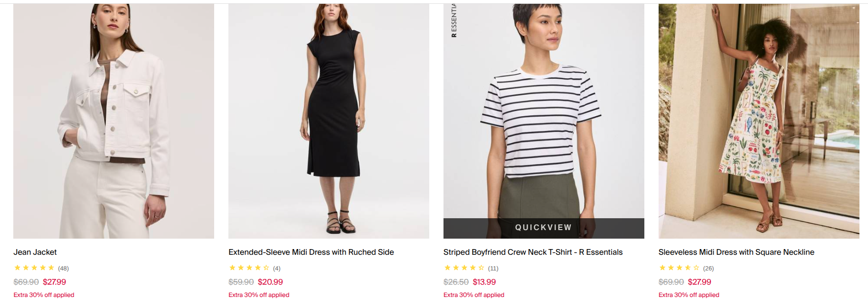This screenshot has height=306, width=868.
Task: Select the Extended-Sleeve Midi Dress title
Action: pyautogui.click(x=311, y=252)
